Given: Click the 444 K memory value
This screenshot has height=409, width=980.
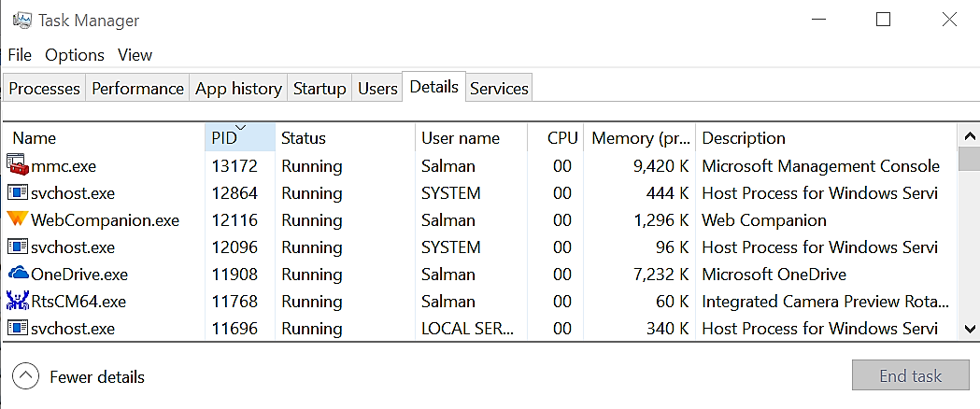Looking at the screenshot, I should coord(667,193).
